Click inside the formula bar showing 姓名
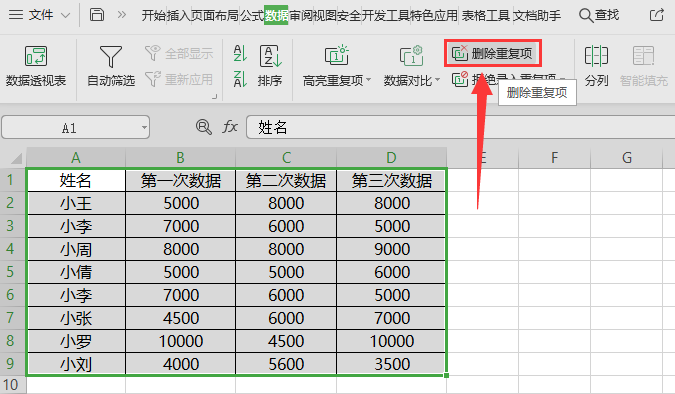Screen dimensions: 675x394 (461, 127)
